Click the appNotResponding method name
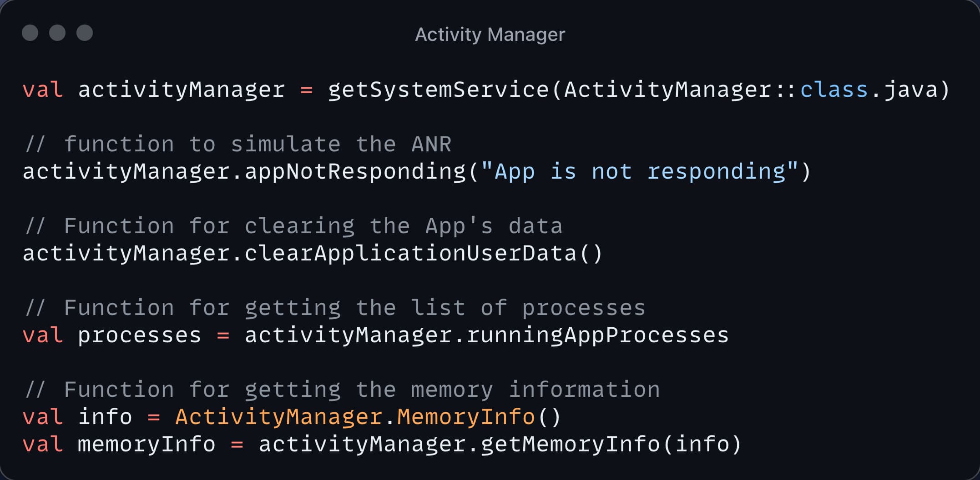The width and height of the screenshot is (980, 480). [355, 171]
